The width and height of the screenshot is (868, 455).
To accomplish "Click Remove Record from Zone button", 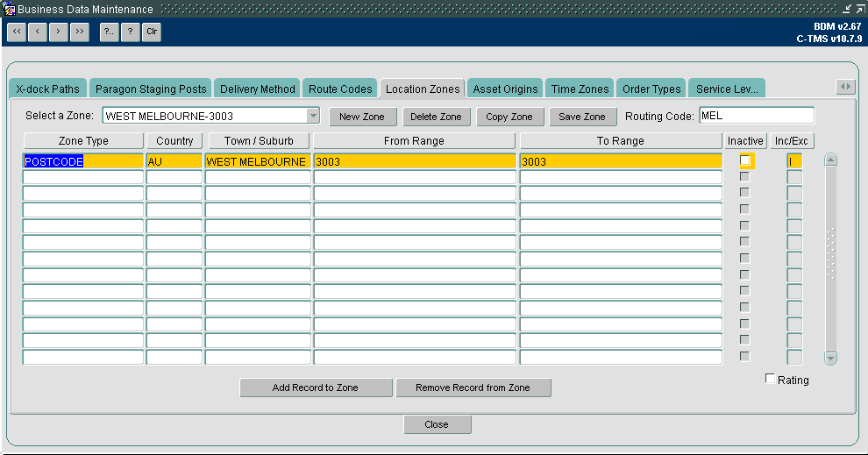I will (473, 388).
